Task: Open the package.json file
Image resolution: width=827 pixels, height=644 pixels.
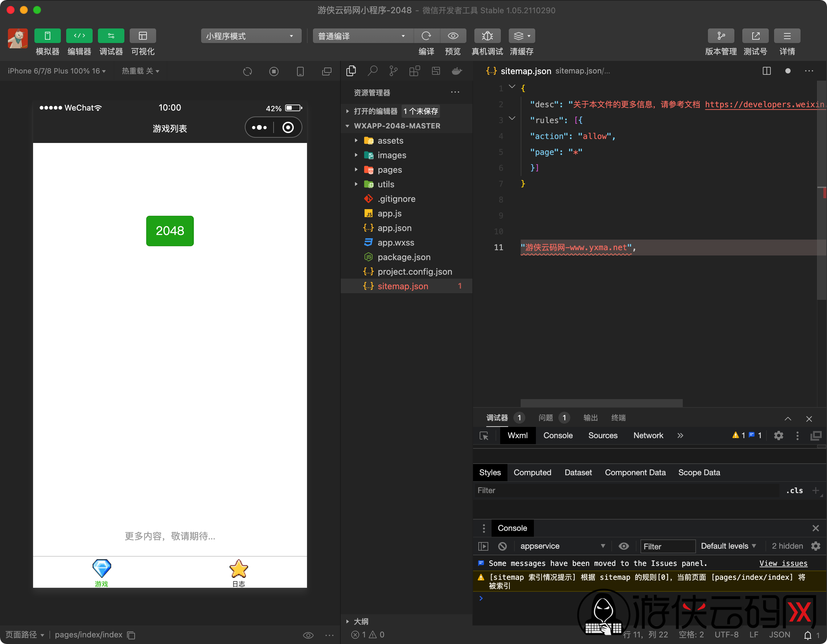Action: coord(407,257)
